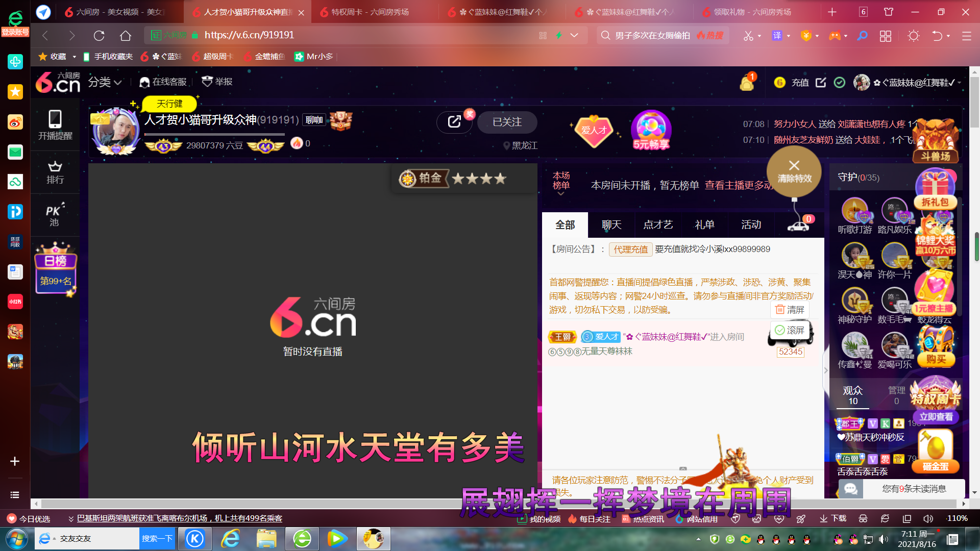Click the 搜索一下 taskbar search button

157,539
